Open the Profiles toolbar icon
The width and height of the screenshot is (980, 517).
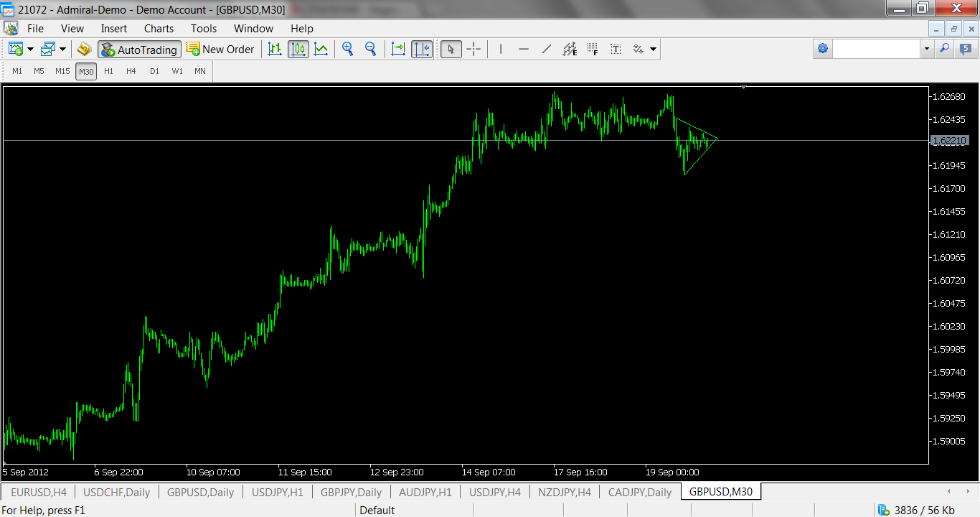pyautogui.click(x=48, y=50)
